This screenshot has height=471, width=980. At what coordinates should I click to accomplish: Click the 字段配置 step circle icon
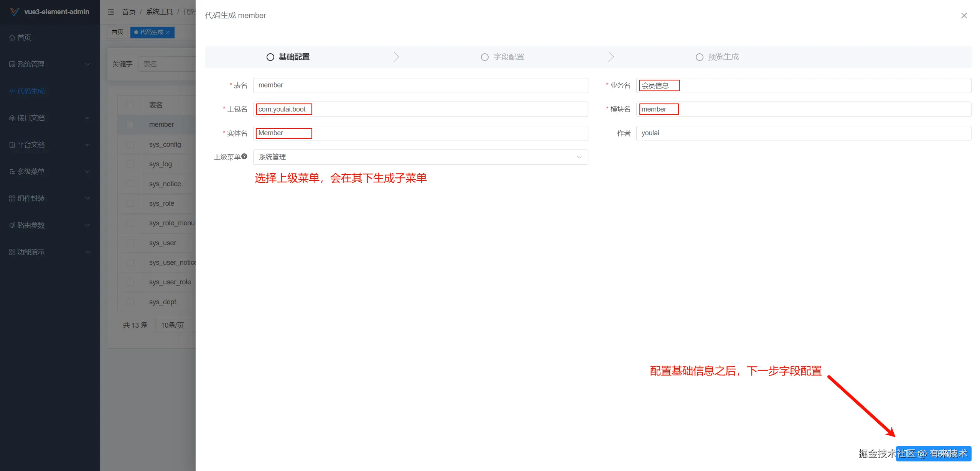click(x=485, y=57)
